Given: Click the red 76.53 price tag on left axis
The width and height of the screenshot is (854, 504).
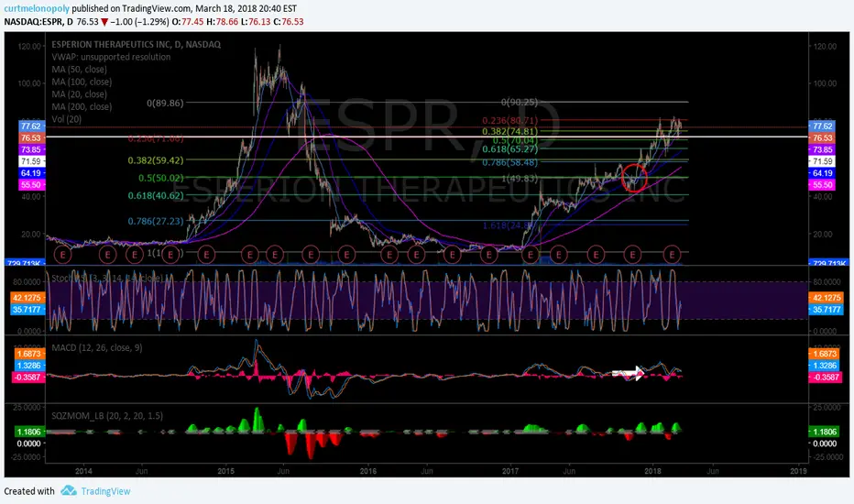Looking at the screenshot, I should coord(31,137).
